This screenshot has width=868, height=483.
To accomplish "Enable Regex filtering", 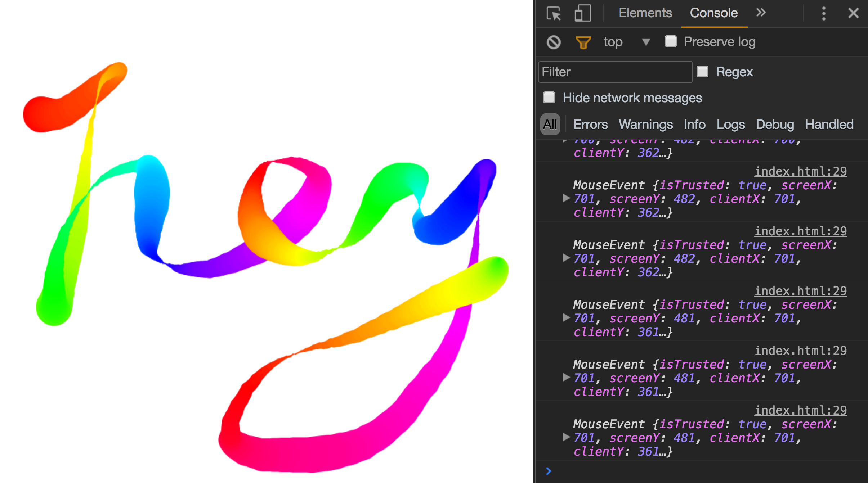I will [702, 72].
